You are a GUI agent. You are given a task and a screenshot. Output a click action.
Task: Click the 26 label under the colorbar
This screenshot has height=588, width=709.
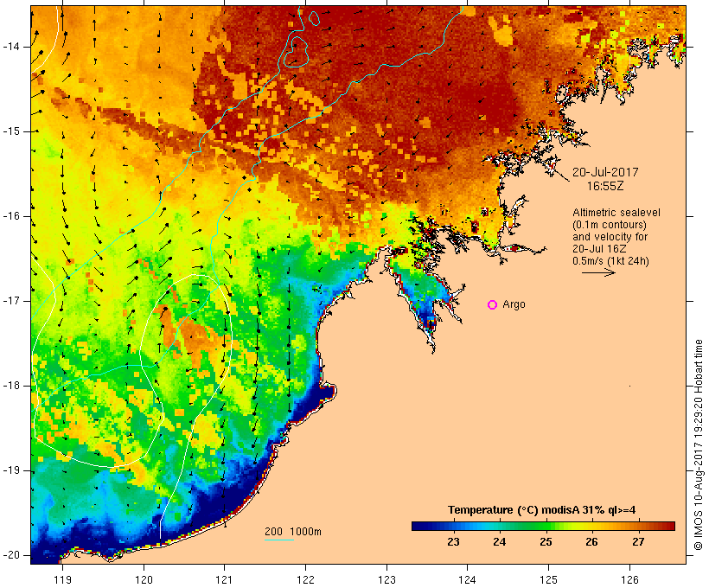[592, 542]
